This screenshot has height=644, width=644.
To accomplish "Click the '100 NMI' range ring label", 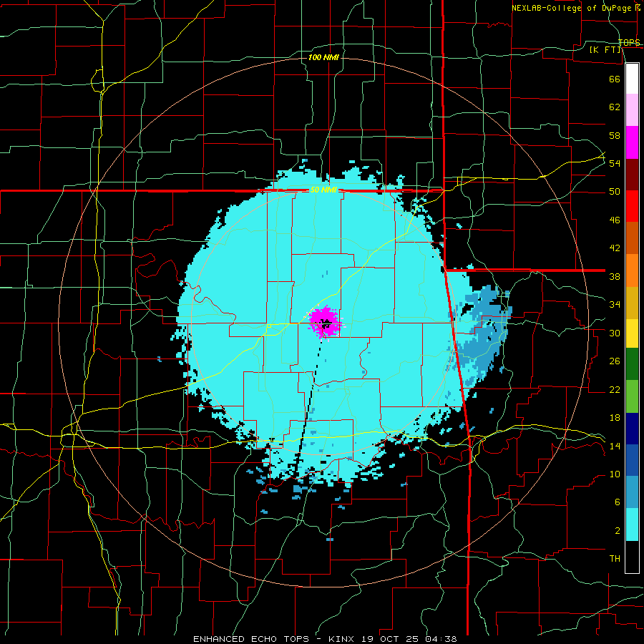I will coord(323,57).
